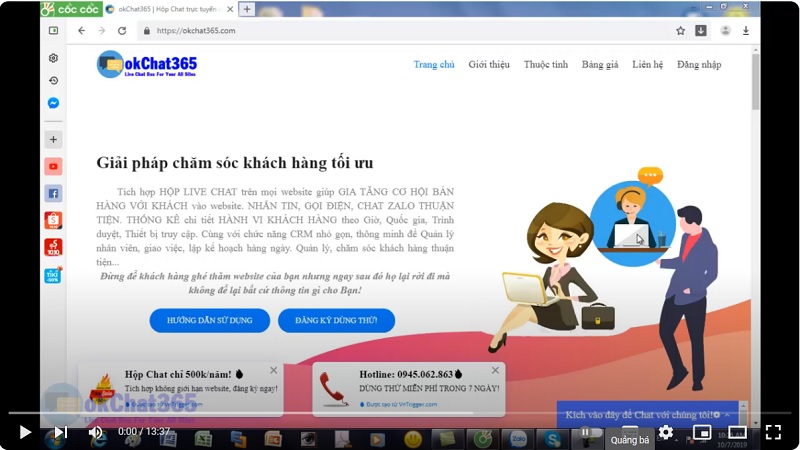The height and width of the screenshot is (450, 800).
Task: Click the ĐĂNG KÝ DÙNG THỬ button
Action: click(336, 320)
